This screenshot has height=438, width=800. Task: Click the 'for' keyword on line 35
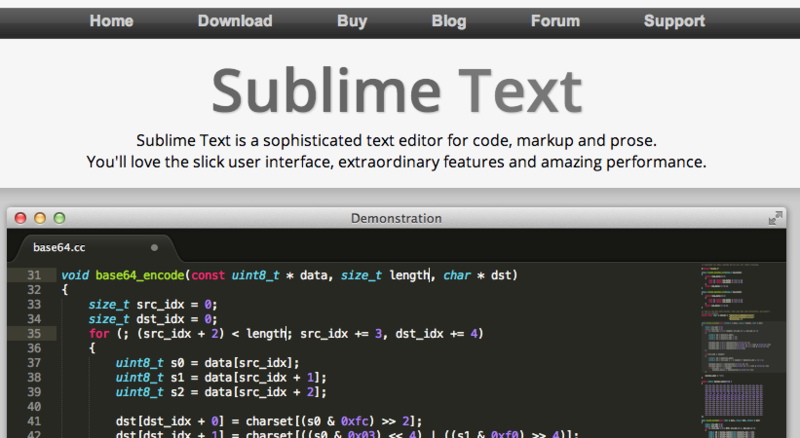(99, 334)
